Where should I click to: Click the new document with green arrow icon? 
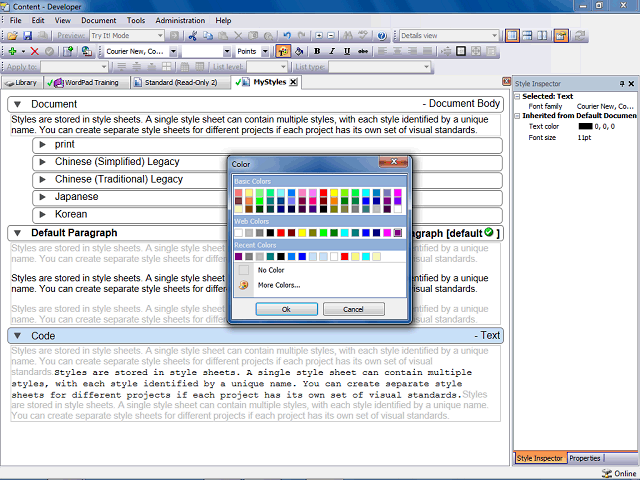click(x=68, y=51)
